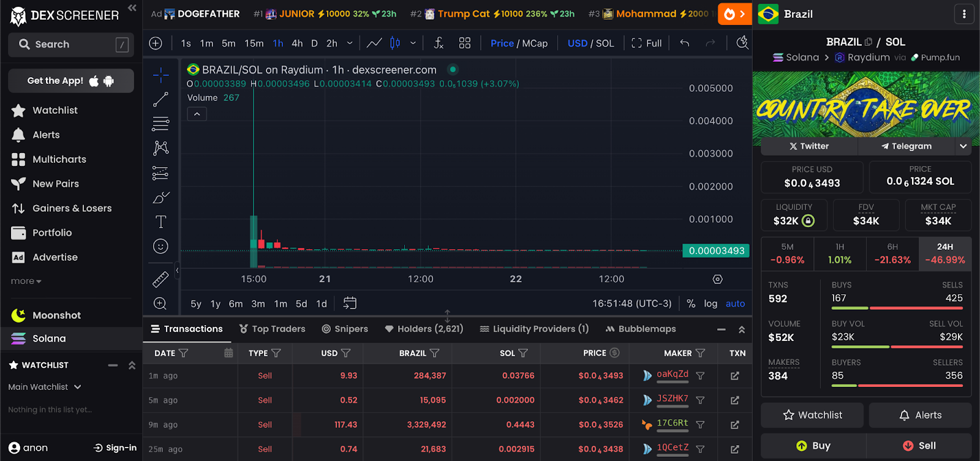Display chart price in SOL

(x=605, y=43)
